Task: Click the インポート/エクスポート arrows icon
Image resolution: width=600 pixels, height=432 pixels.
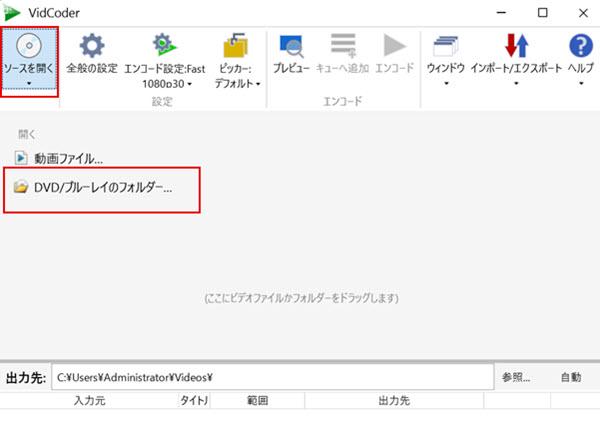Action: pos(516,46)
